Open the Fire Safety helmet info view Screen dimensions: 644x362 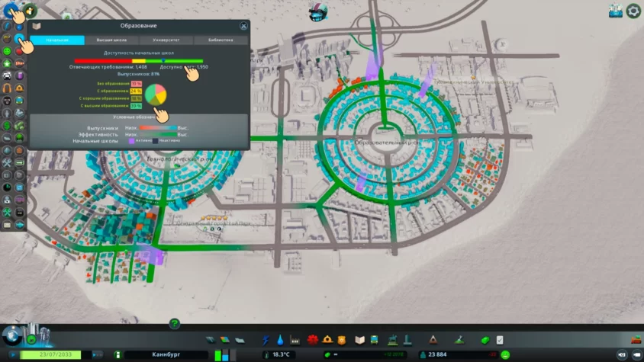pyautogui.click(x=19, y=88)
